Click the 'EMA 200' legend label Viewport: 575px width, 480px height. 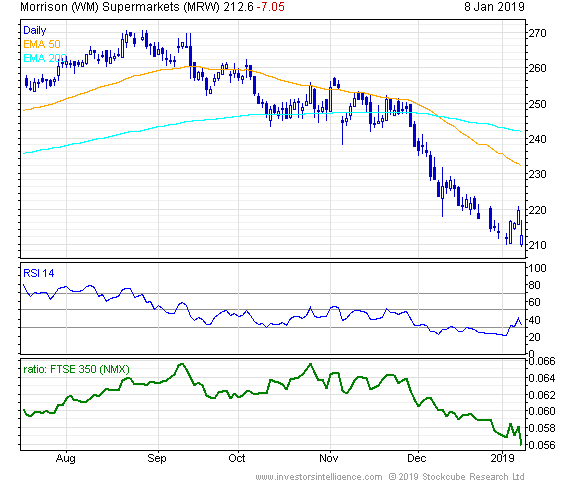(x=44, y=58)
